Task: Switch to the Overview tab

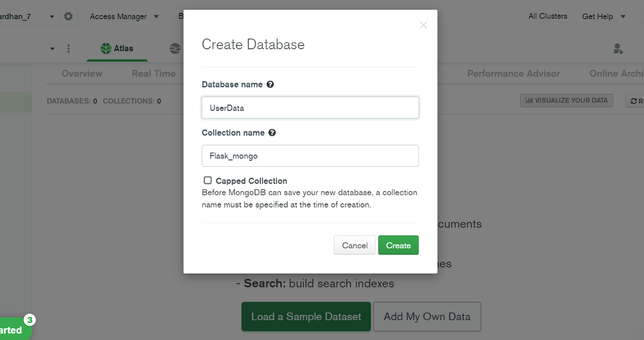Action: (82, 73)
